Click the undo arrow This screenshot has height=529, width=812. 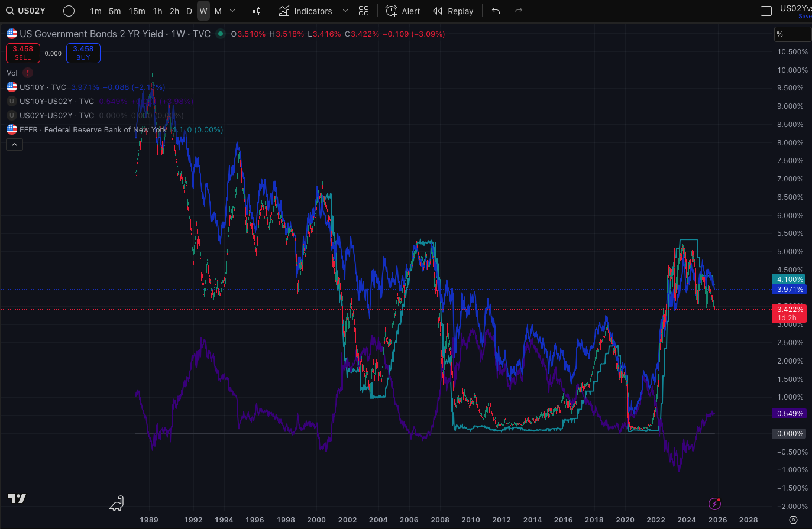click(496, 11)
